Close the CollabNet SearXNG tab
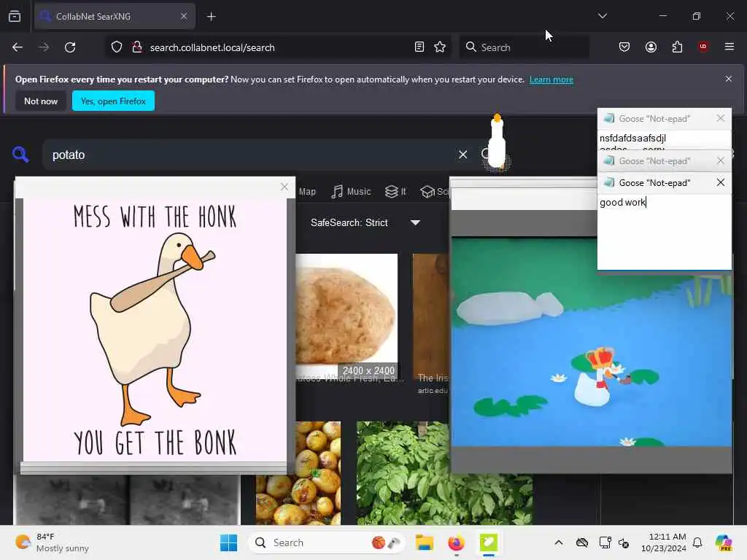 click(184, 16)
